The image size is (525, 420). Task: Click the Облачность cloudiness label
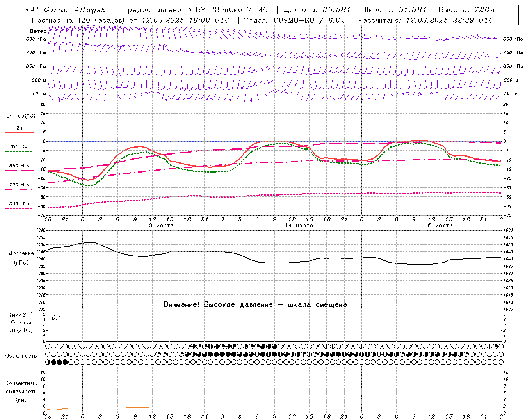pyautogui.click(x=21, y=356)
